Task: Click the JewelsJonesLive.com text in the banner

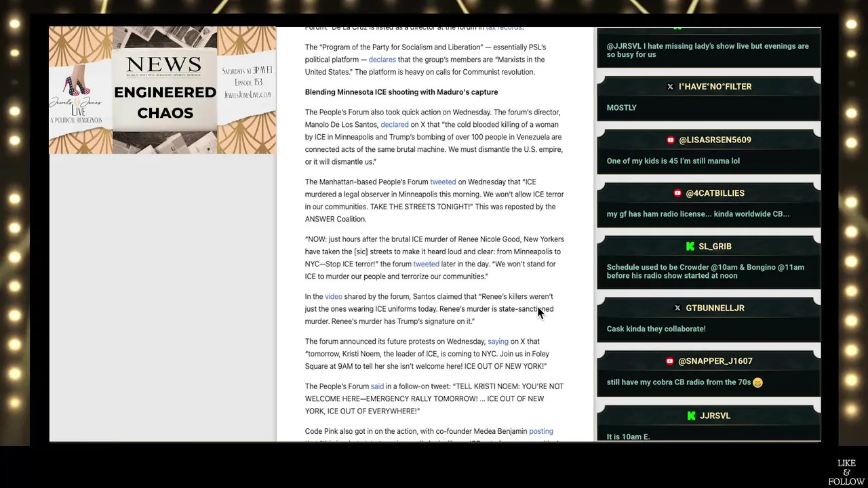Action: point(248,96)
